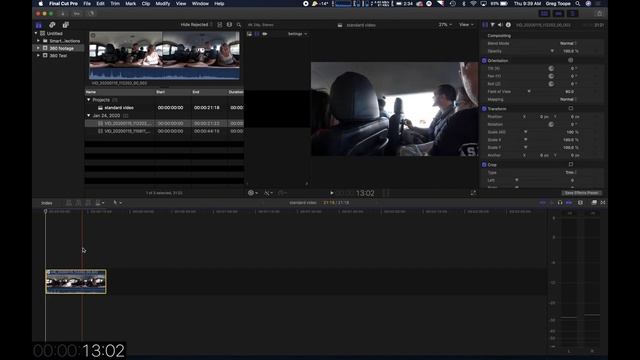Open the Mapping dropdown in Orientation

pos(568,99)
